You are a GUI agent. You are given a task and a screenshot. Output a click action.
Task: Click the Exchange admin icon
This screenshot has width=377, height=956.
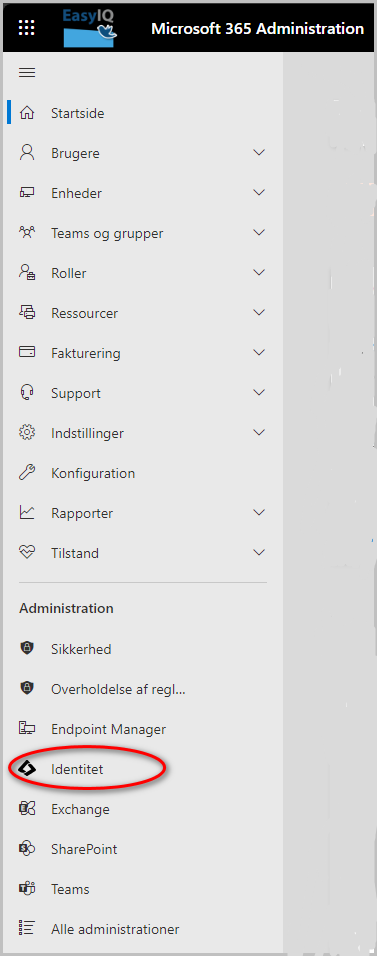27,809
